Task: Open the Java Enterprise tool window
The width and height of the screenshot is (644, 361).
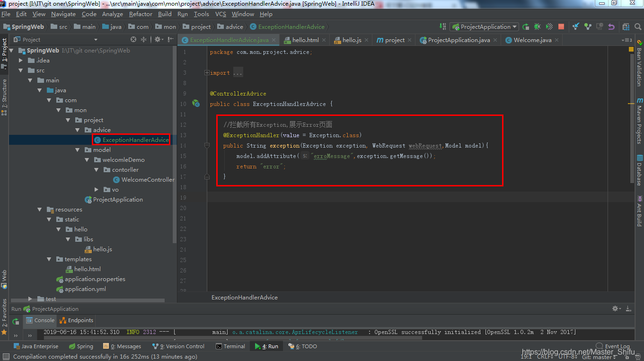Action: pos(36,346)
